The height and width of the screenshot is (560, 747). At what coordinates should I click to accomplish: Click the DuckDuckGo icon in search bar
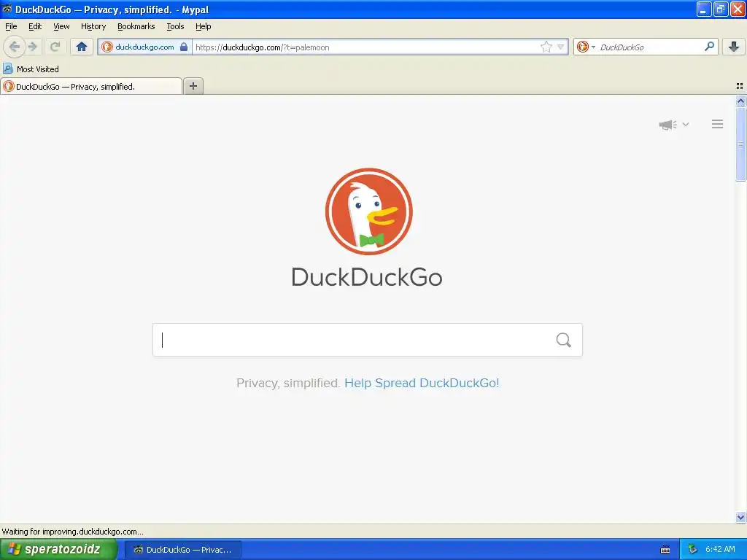click(x=582, y=47)
